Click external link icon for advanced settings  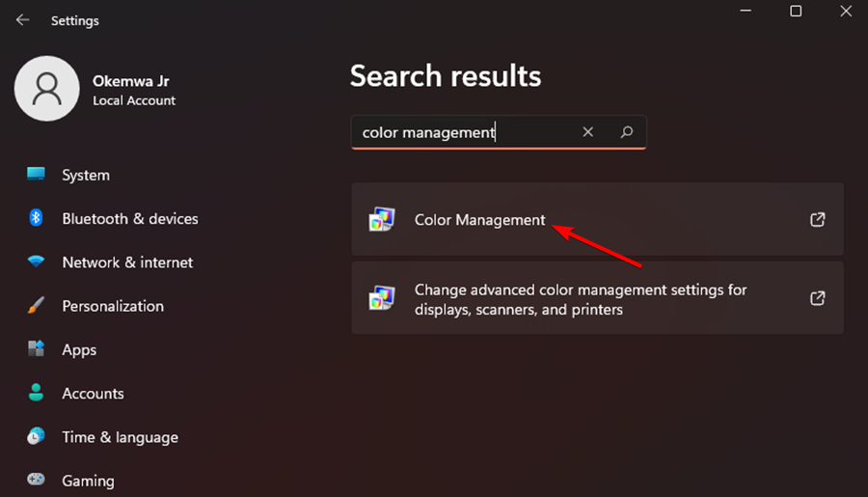818,298
